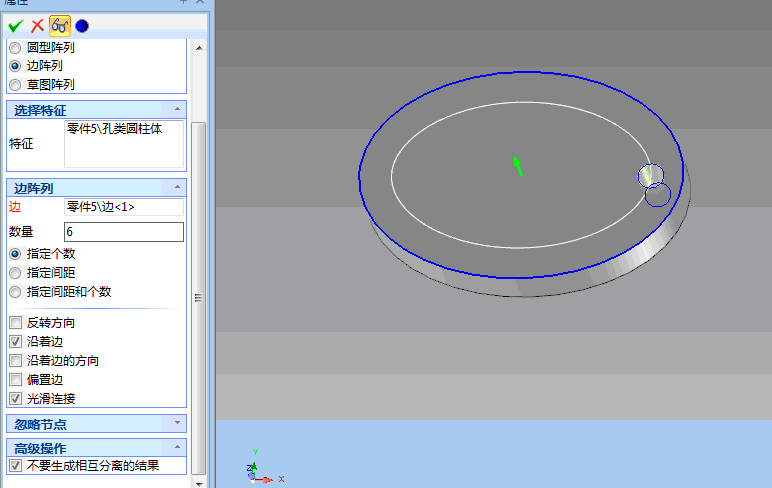Select the 圆型阵列 radio option
The height and width of the screenshot is (488, 772).
15,47
